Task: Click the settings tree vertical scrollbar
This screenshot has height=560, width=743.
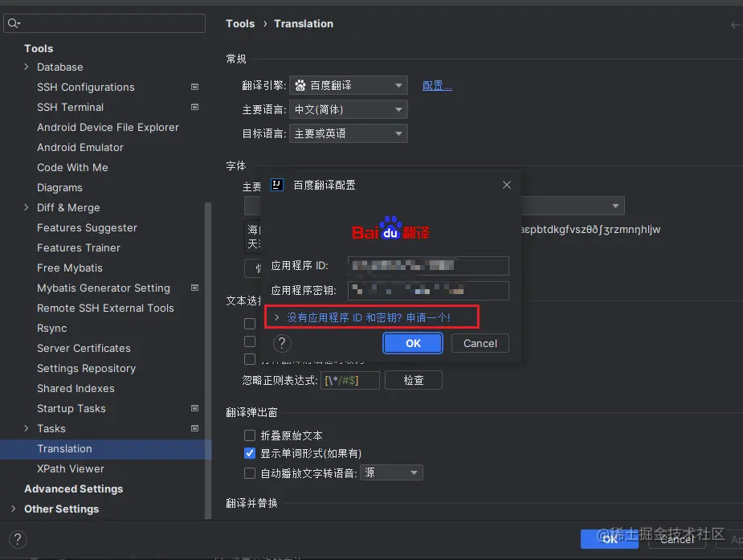Action: (x=208, y=360)
